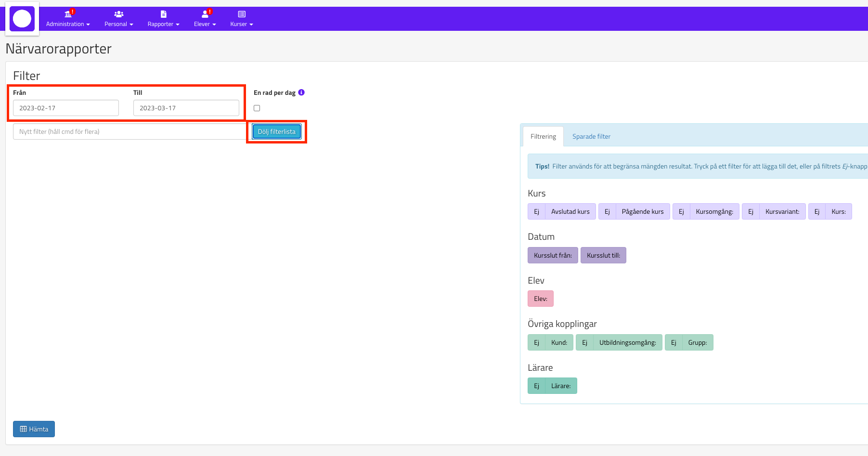Click the Dölj filterlista button
Screen dimensions: 868x456
pyautogui.click(x=277, y=132)
